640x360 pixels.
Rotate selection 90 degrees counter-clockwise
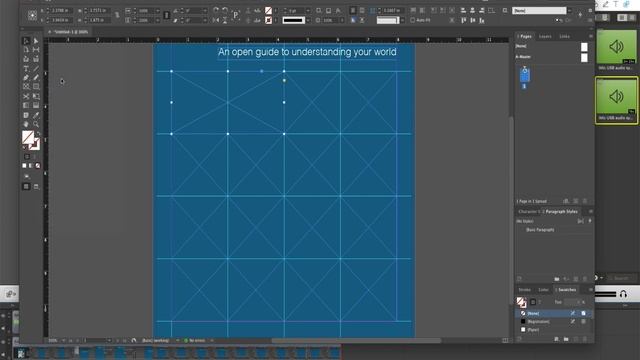point(225,11)
